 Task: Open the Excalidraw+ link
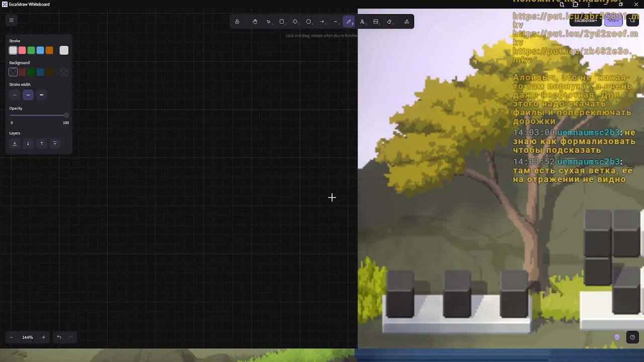coord(586,21)
